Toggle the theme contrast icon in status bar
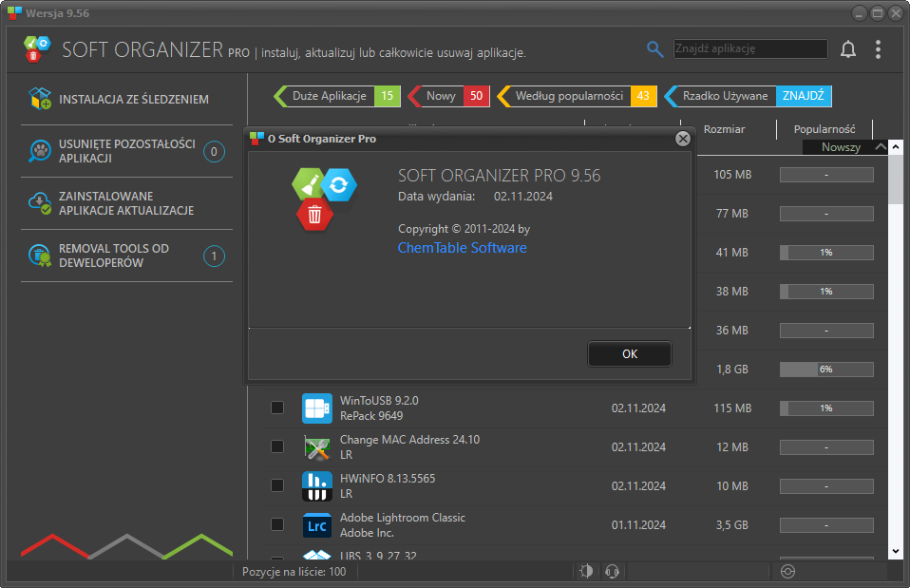910x588 pixels. point(586,571)
